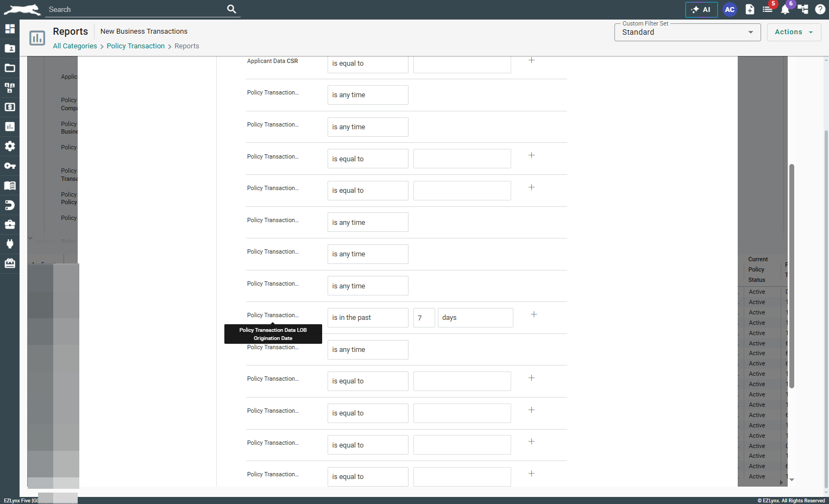Open the contacts folder sidebar icon
Viewport: 829px width, 504px height.
pyautogui.click(x=10, y=48)
